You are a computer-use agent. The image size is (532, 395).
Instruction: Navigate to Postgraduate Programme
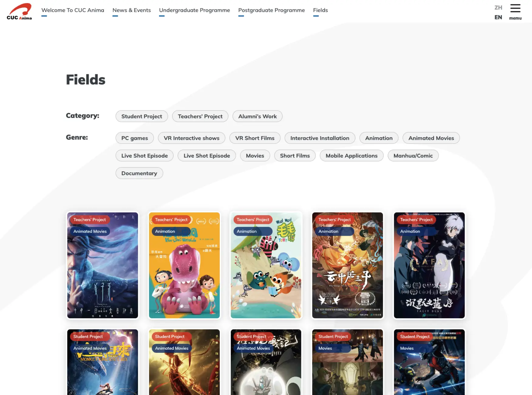pos(271,10)
